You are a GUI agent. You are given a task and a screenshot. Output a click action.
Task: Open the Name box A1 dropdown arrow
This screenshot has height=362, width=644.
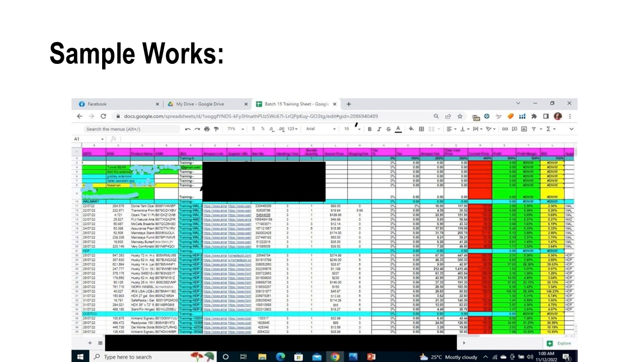point(103,139)
